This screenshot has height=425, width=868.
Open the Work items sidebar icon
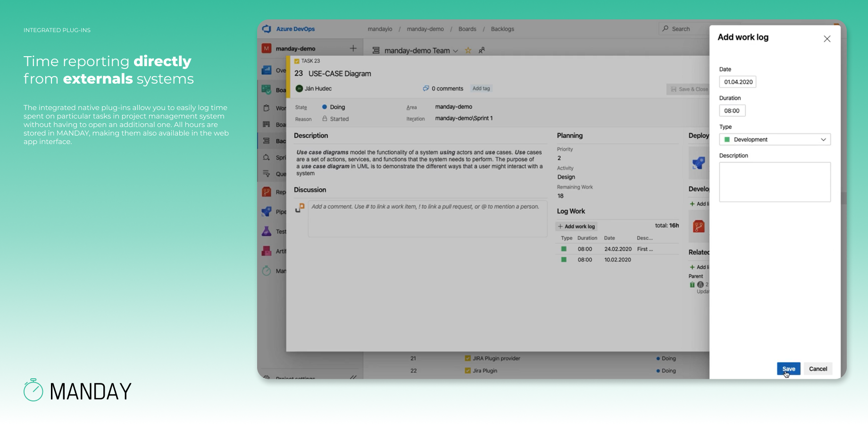click(267, 108)
